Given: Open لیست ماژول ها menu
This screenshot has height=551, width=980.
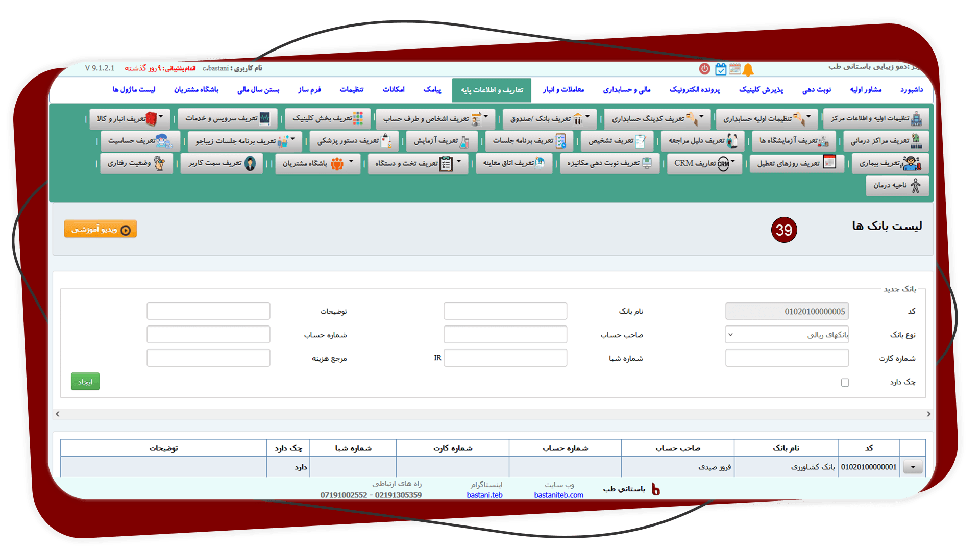Looking at the screenshot, I should point(134,90).
